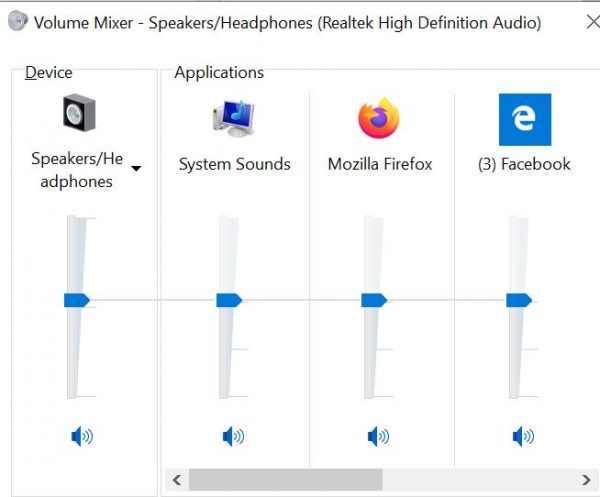Click the Mozilla Firefox application icon
This screenshot has height=497, width=600.
point(379,118)
